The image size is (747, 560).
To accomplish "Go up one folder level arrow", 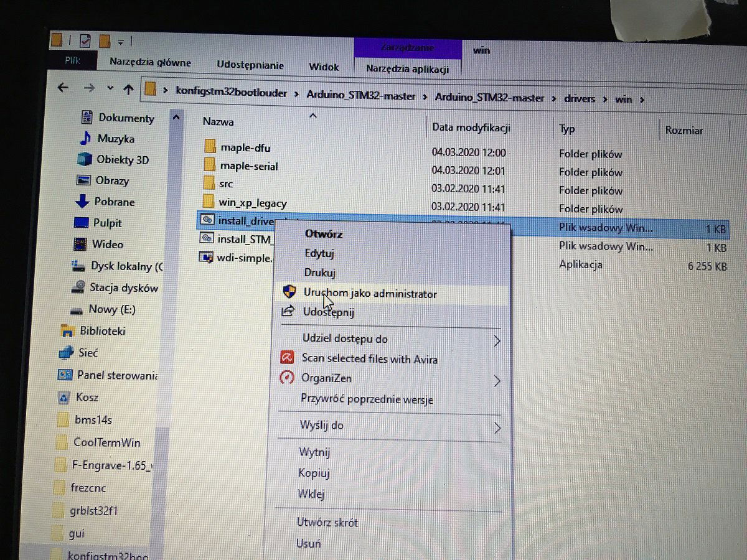I will (x=128, y=90).
